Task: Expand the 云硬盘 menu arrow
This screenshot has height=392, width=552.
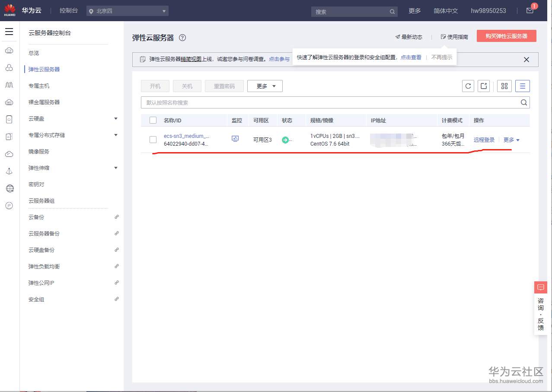Action: 116,118
